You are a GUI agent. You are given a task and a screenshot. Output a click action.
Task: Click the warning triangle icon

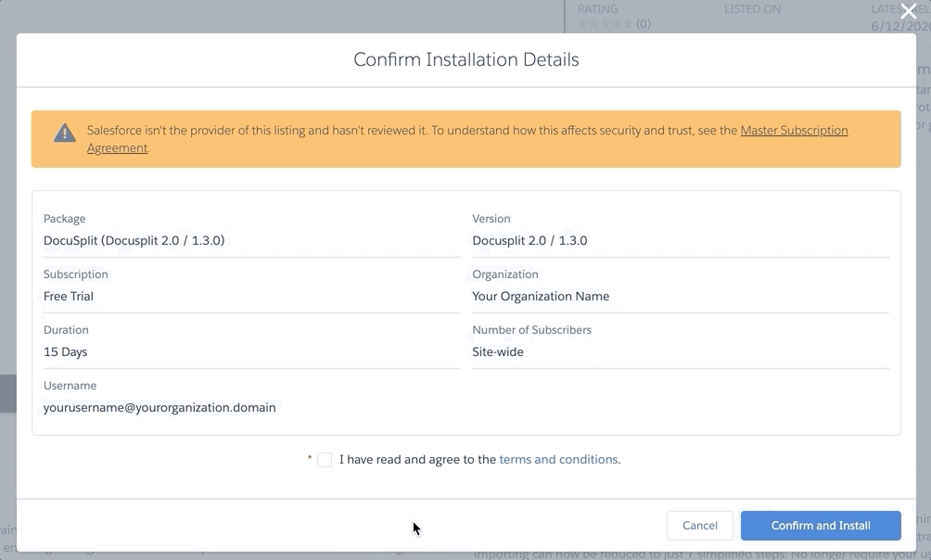coord(65,133)
